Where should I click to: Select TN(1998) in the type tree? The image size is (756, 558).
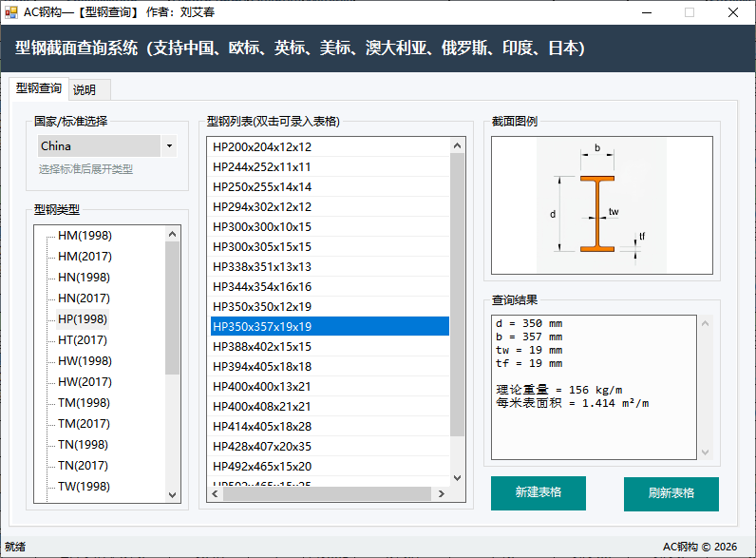point(83,445)
